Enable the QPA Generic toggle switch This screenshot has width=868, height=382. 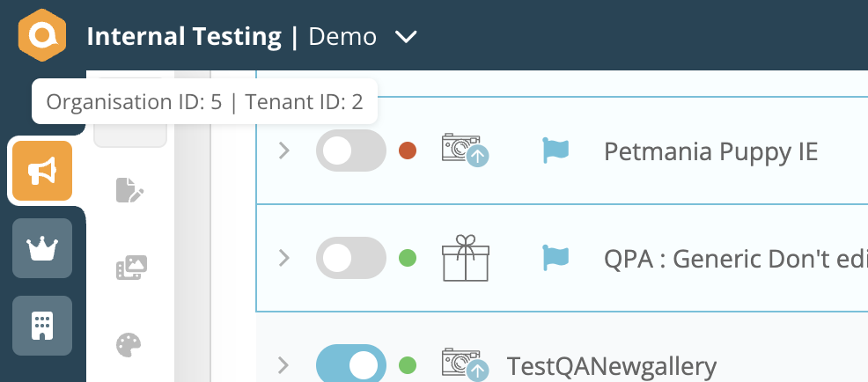[x=350, y=258]
